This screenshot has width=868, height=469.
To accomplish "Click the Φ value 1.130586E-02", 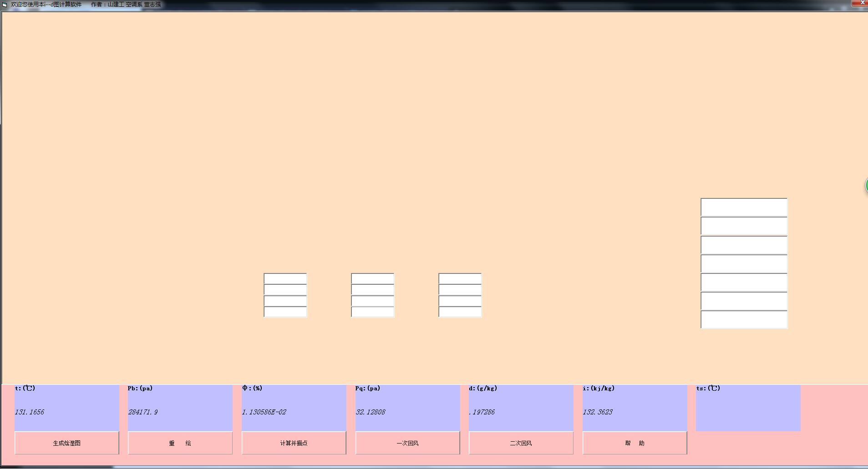I will click(x=264, y=412).
